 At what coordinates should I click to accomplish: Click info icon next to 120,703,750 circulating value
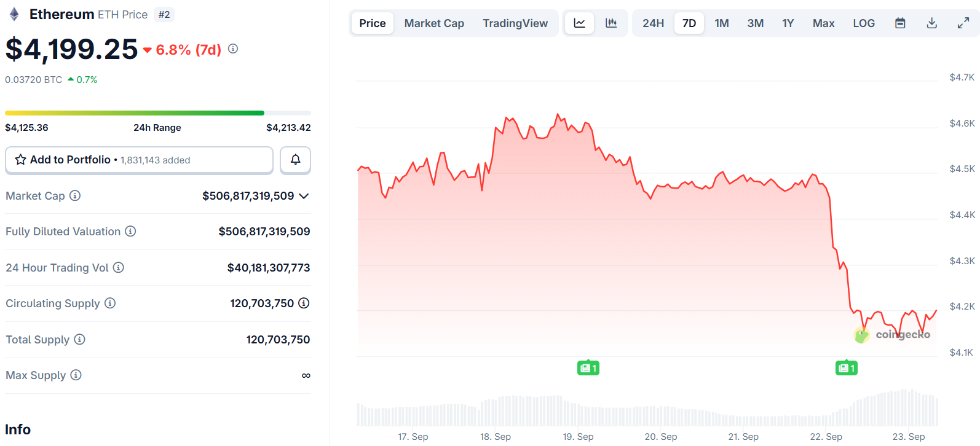304,303
